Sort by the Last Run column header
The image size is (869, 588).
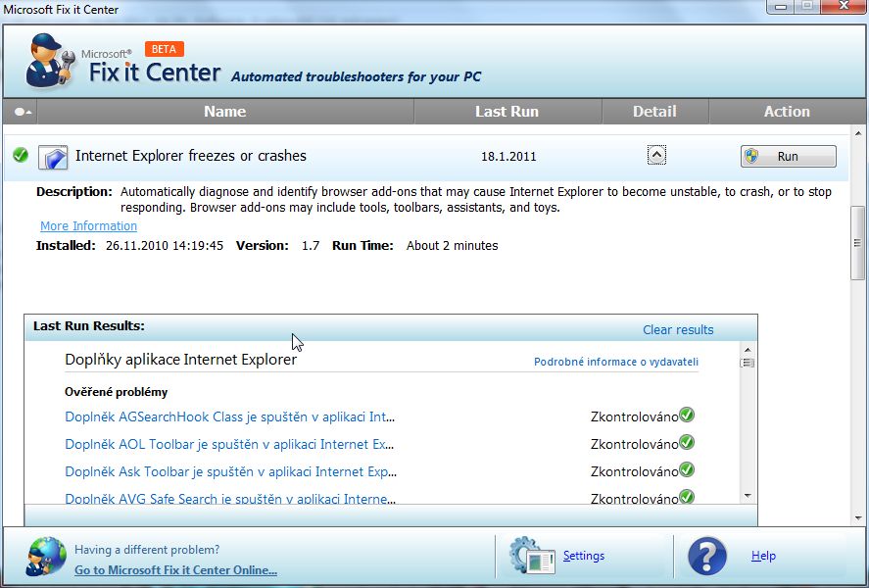pyautogui.click(x=507, y=112)
